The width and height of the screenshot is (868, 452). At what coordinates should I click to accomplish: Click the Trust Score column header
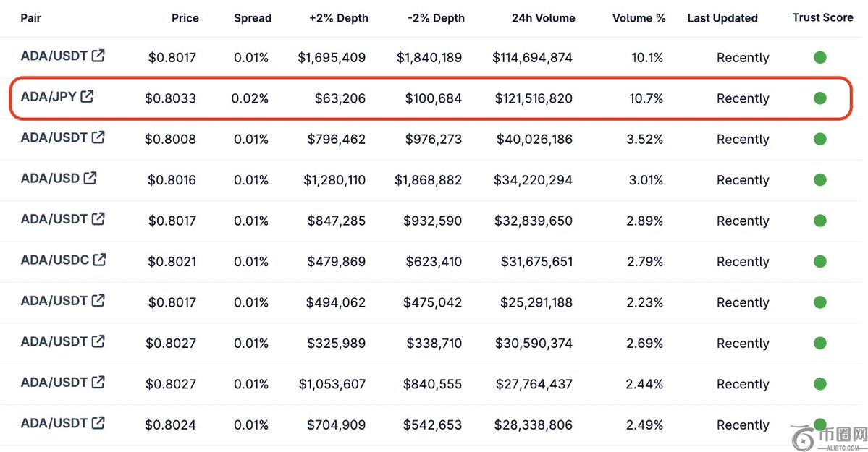click(822, 17)
